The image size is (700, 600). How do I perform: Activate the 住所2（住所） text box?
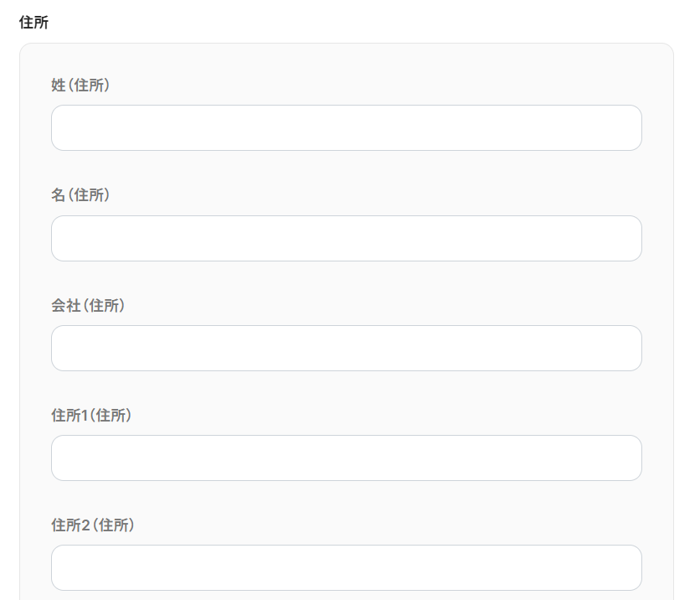coord(346,568)
